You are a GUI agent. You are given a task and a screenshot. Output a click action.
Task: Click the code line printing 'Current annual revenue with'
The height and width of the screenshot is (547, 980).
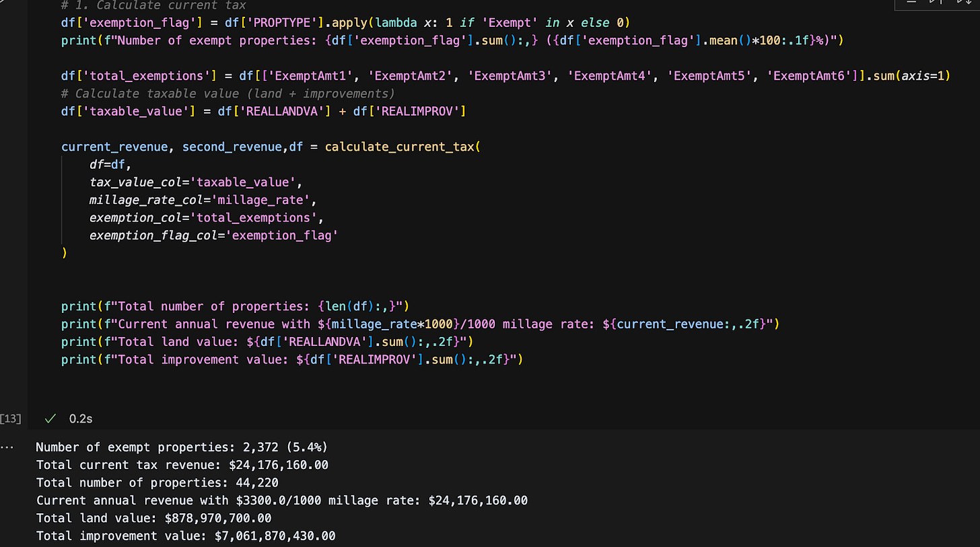click(420, 324)
